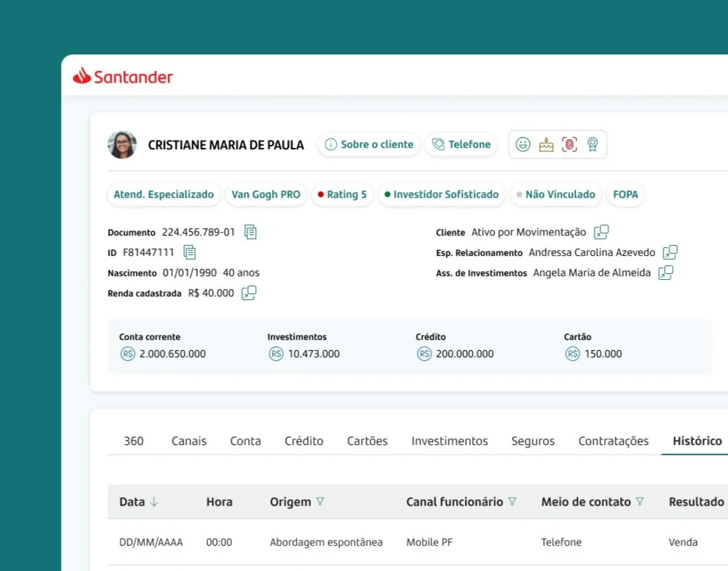Select the Contratações tab
This screenshot has width=728, height=571.
pyautogui.click(x=613, y=441)
